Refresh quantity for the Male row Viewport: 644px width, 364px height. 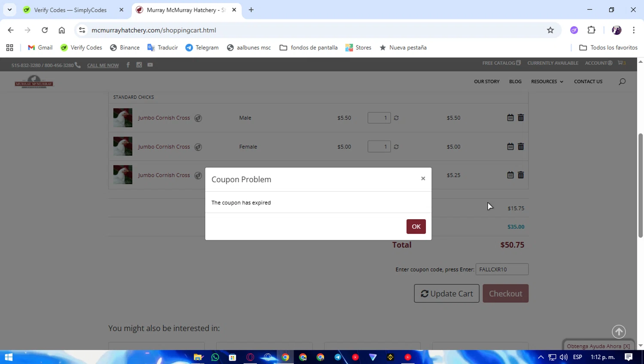pyautogui.click(x=396, y=118)
